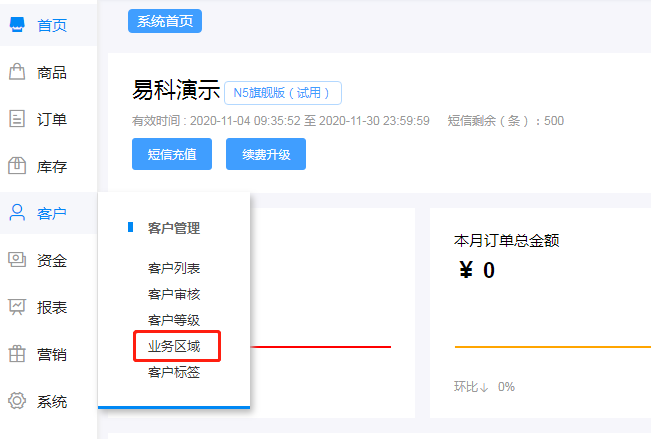
Task: Click the funds icon beside 资金
Action: click(x=17, y=260)
